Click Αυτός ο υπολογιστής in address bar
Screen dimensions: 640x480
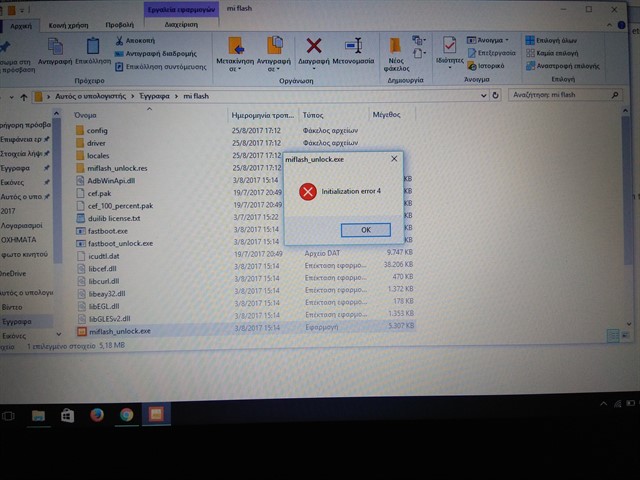[91, 96]
